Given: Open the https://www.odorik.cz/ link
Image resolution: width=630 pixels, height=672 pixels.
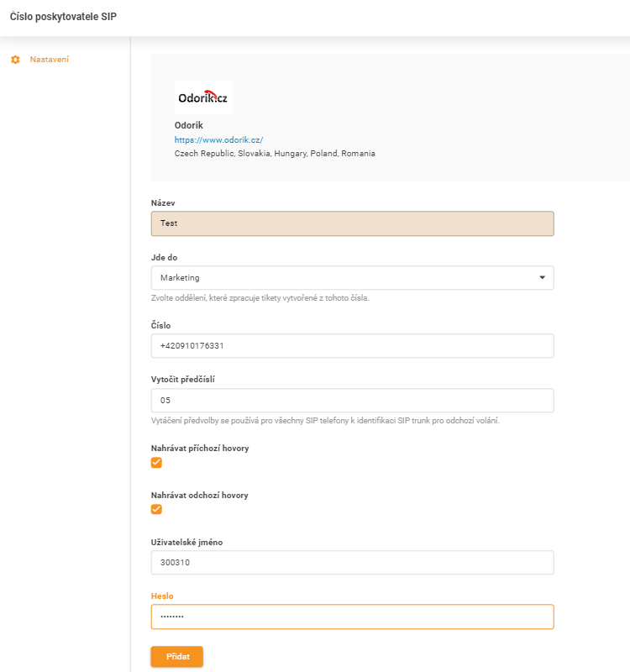Looking at the screenshot, I should tap(218, 139).
